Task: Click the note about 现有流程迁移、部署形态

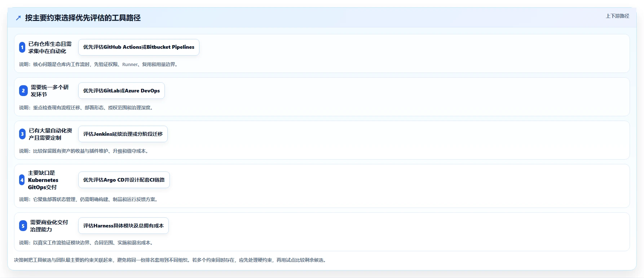Action: click(87, 108)
